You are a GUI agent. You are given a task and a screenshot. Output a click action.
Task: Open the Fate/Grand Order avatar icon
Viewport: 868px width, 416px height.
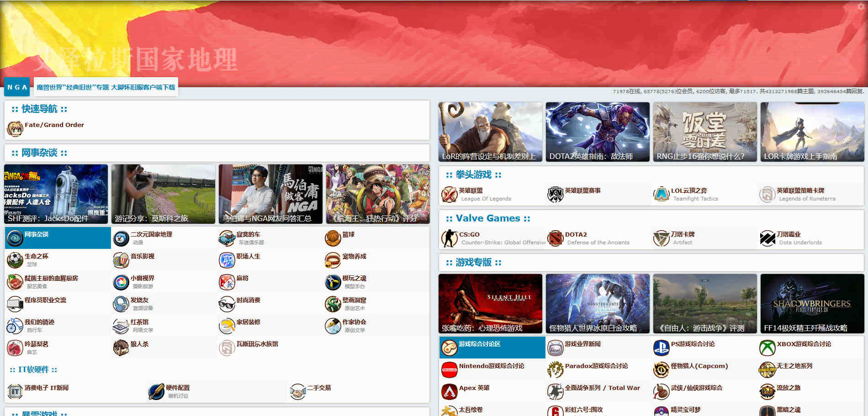tap(15, 129)
